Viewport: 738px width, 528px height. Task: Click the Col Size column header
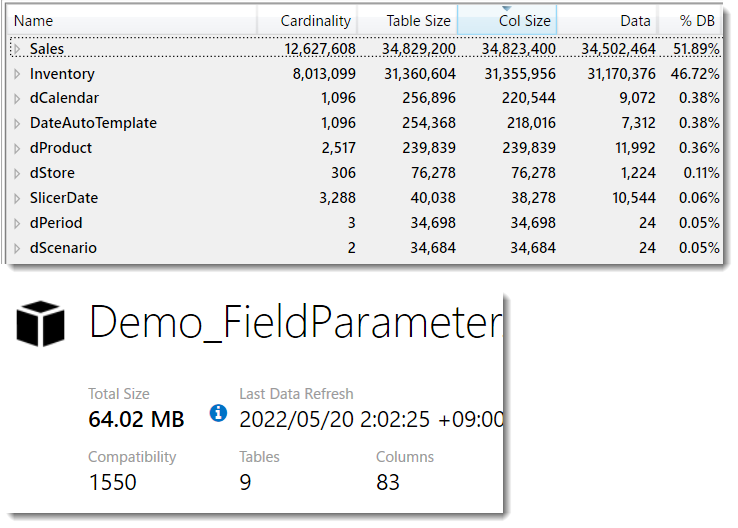click(507, 21)
